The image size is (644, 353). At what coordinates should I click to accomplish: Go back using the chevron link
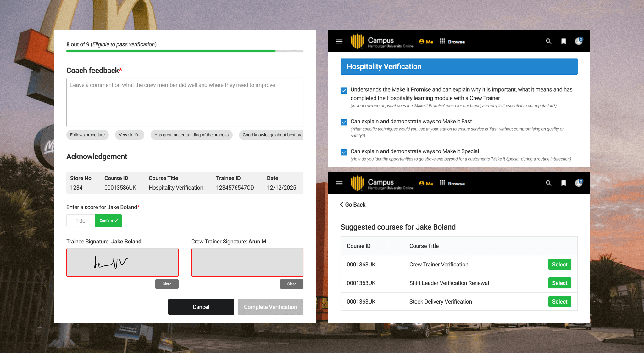[x=353, y=205]
